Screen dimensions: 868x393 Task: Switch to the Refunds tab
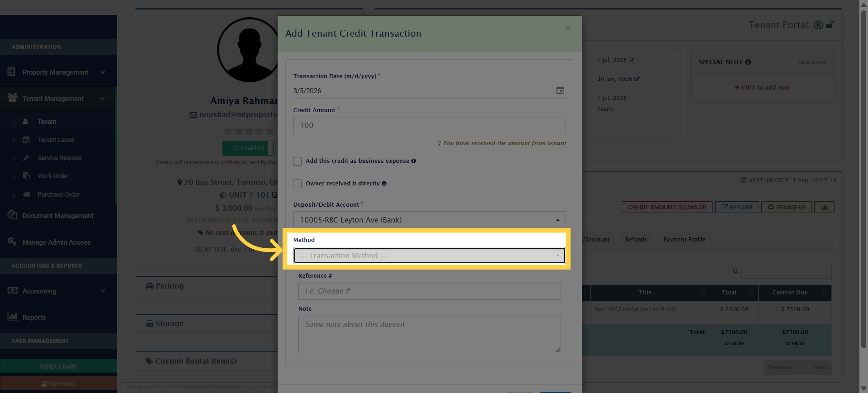click(x=636, y=239)
